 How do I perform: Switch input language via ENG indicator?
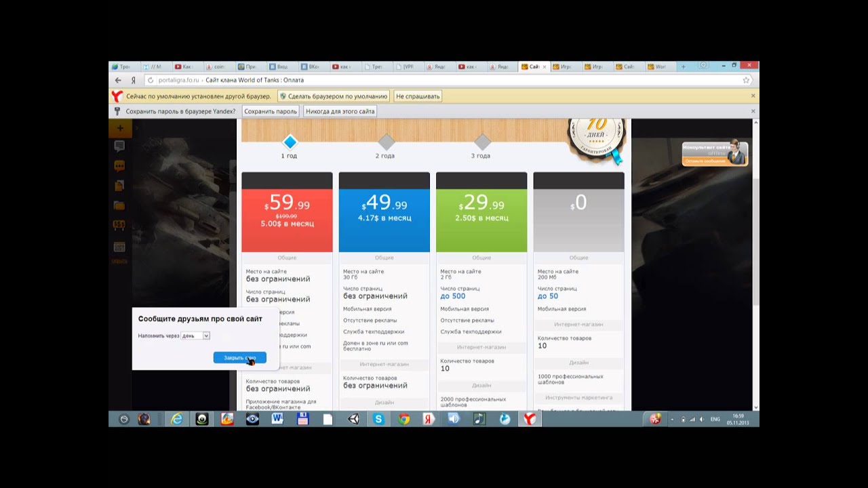(x=715, y=420)
